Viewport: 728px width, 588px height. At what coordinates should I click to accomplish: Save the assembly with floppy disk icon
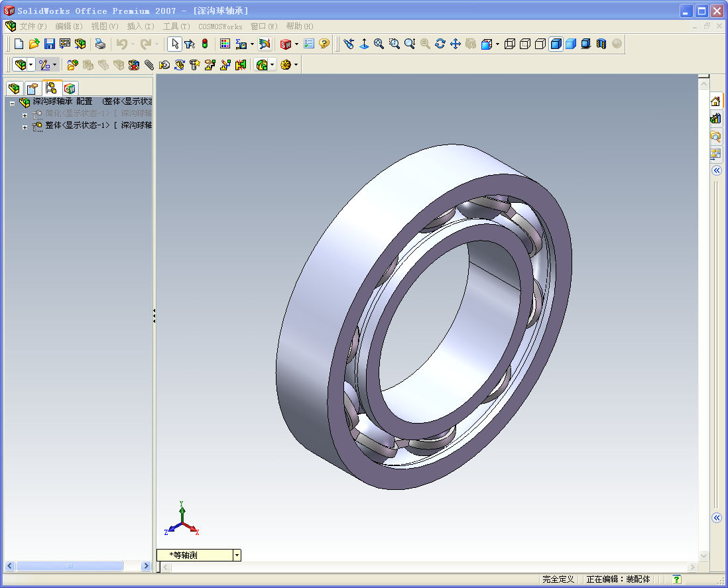[x=50, y=44]
